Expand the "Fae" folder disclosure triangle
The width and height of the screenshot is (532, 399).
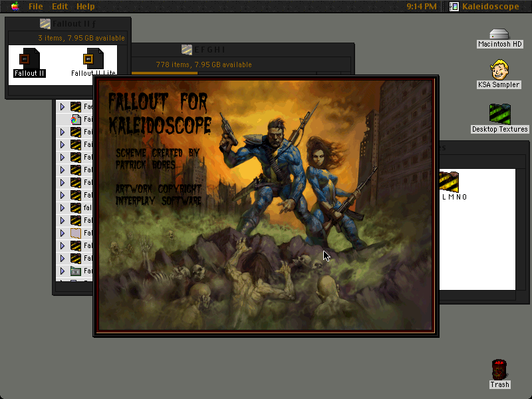[x=63, y=107]
